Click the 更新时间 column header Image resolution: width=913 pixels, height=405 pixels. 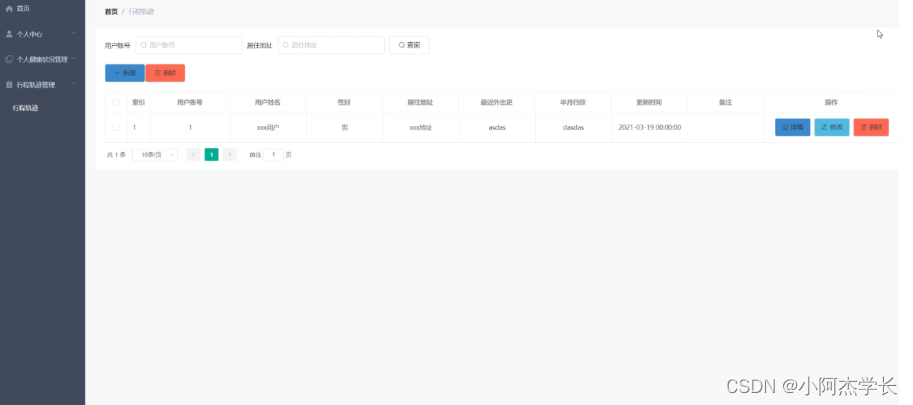[x=649, y=102]
